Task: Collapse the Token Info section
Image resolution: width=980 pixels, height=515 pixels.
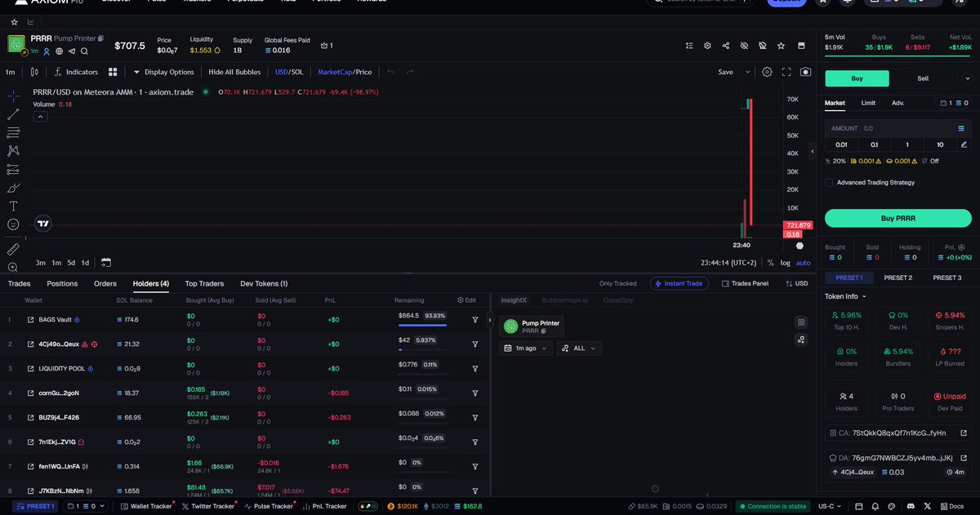Action: pyautogui.click(x=845, y=296)
